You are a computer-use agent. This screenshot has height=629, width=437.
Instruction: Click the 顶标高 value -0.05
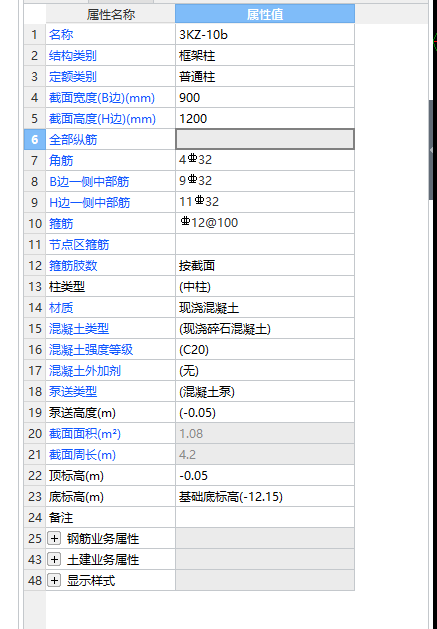pyautogui.click(x=193, y=475)
